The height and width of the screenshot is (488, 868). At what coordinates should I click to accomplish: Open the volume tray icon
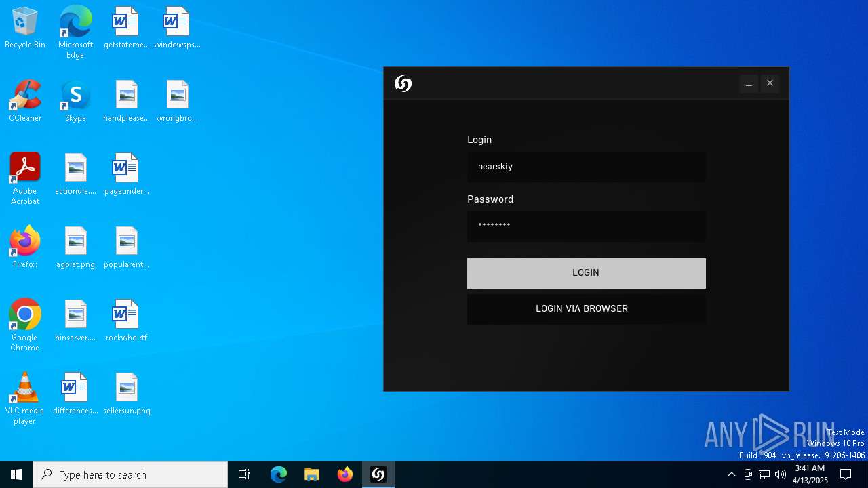click(781, 474)
